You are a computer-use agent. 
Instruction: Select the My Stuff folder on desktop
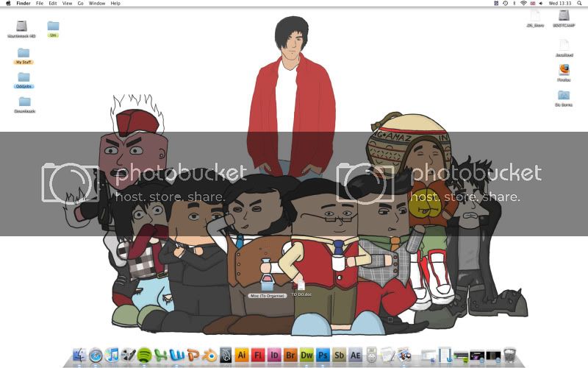tap(24, 53)
